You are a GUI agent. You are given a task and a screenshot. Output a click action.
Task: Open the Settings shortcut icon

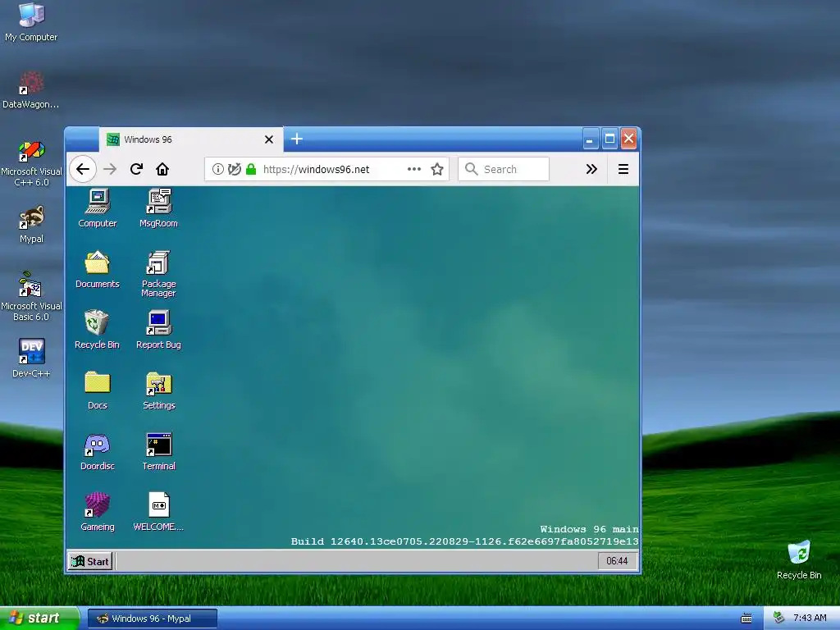click(159, 390)
